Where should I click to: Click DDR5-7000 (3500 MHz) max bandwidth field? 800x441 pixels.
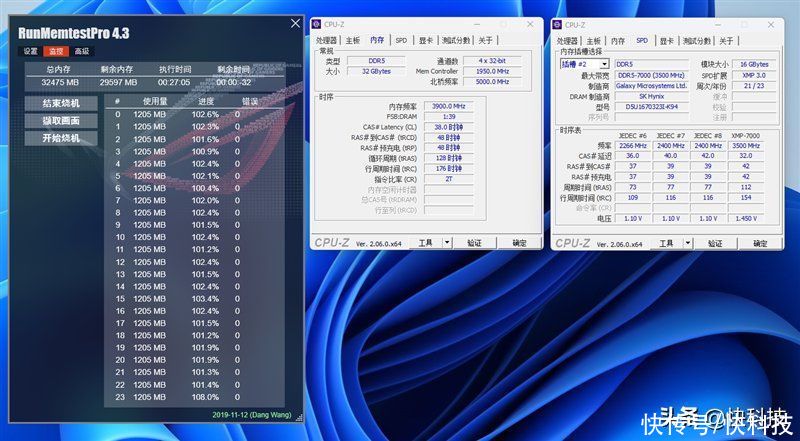(x=652, y=75)
